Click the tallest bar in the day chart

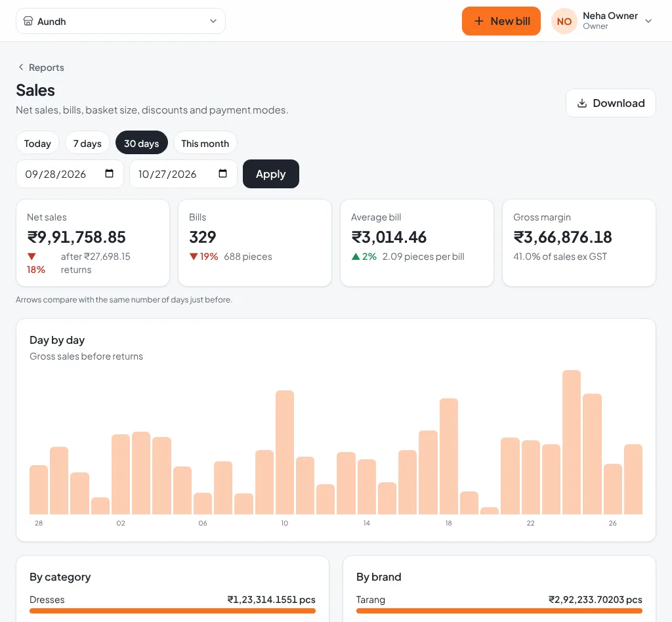pos(572,442)
